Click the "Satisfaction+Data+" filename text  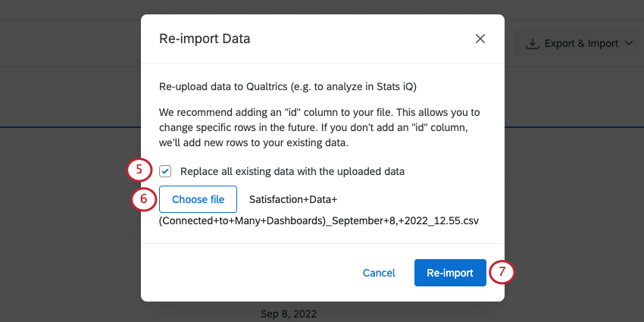pos(292,199)
